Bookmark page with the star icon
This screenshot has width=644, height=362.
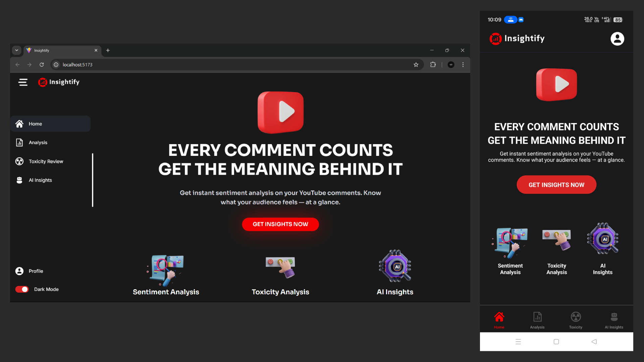tap(416, 65)
